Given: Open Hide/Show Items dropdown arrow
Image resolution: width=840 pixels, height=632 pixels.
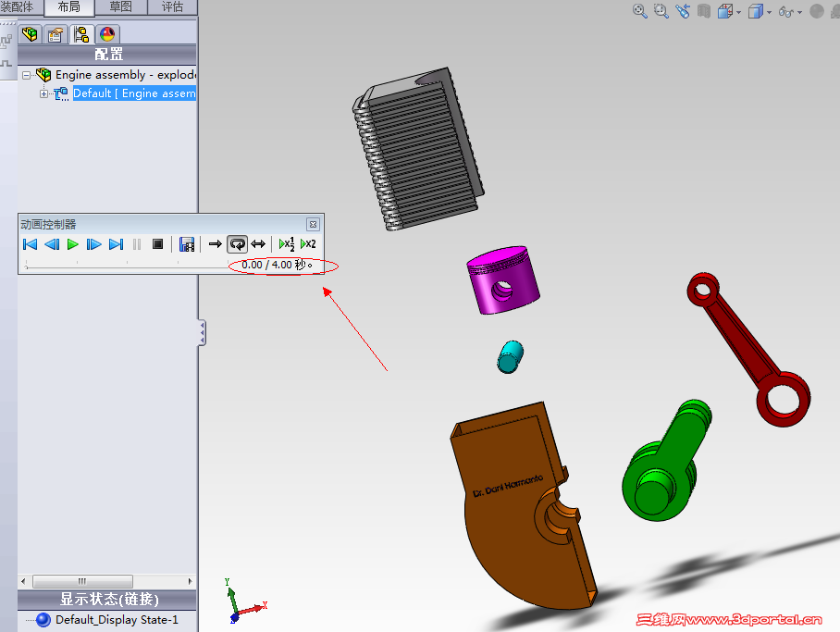Looking at the screenshot, I should coord(800,12).
